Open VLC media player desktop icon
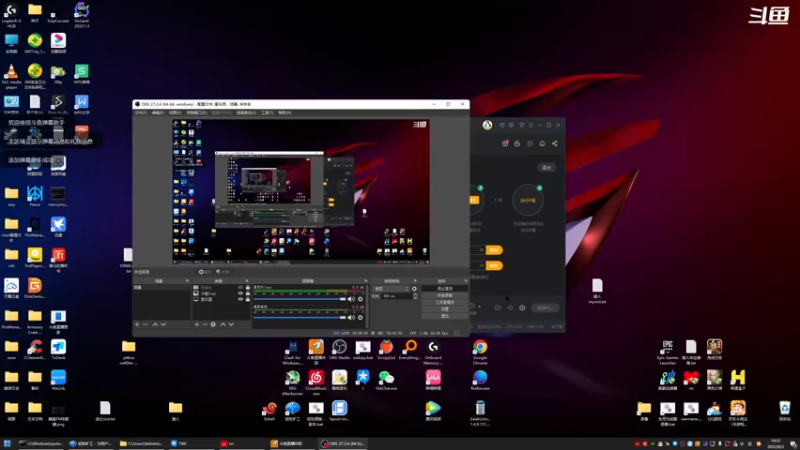This screenshot has width=800, height=450. click(x=11, y=77)
